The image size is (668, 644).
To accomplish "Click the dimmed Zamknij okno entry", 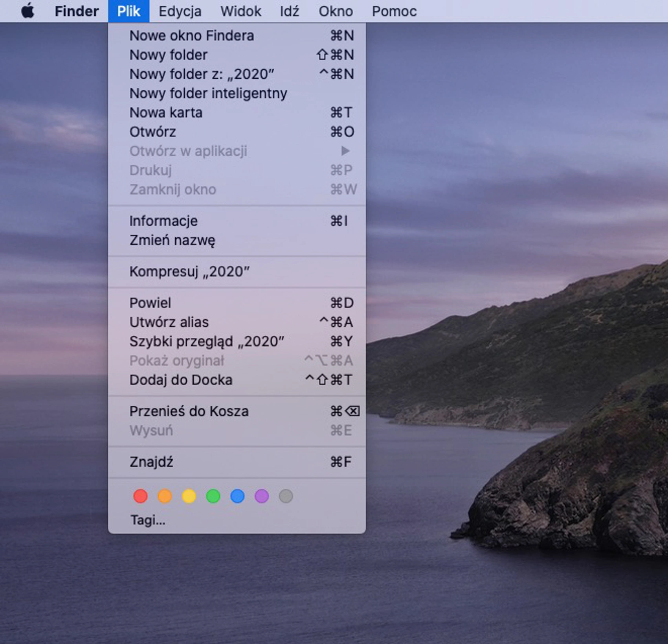I will tap(237, 190).
